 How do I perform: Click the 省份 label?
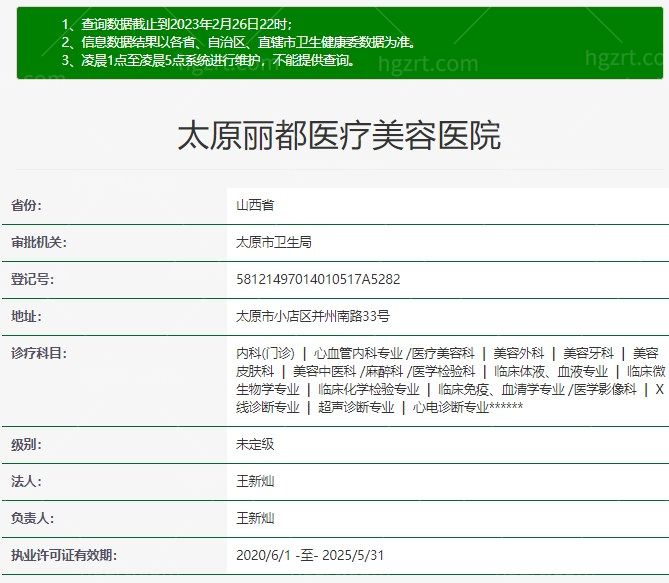pyautogui.click(x=26, y=205)
